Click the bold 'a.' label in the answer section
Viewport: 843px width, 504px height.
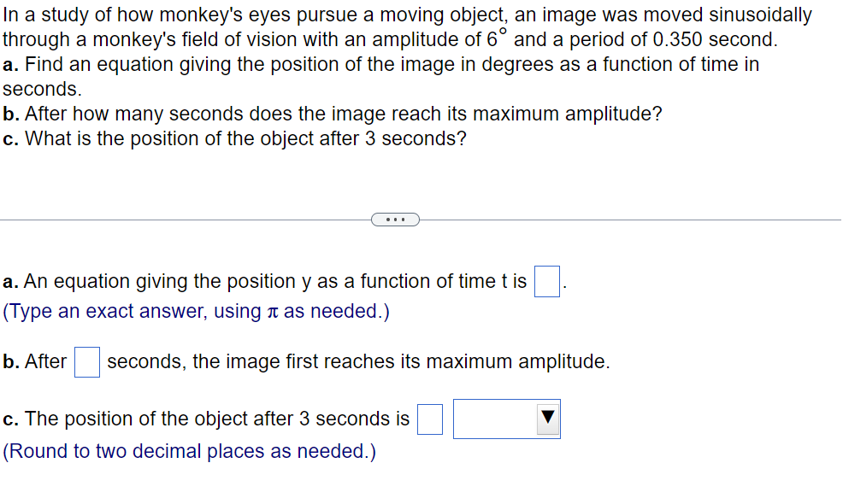10,280
